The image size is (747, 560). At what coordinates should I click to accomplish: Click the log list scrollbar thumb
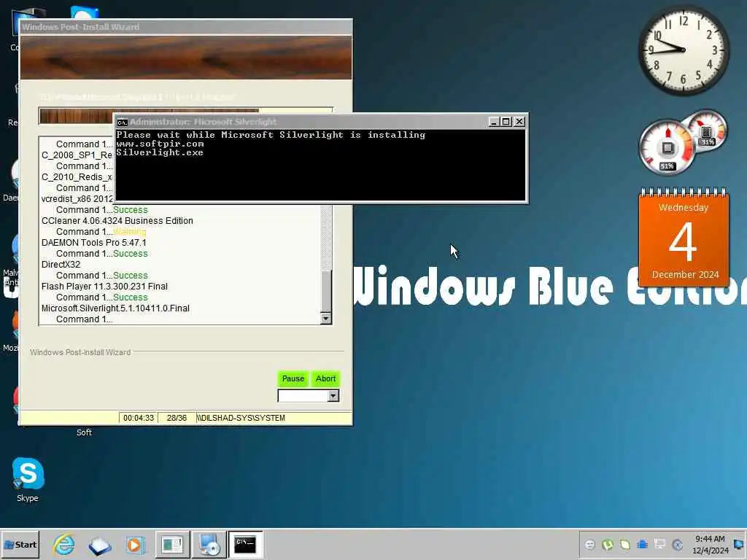pos(326,290)
